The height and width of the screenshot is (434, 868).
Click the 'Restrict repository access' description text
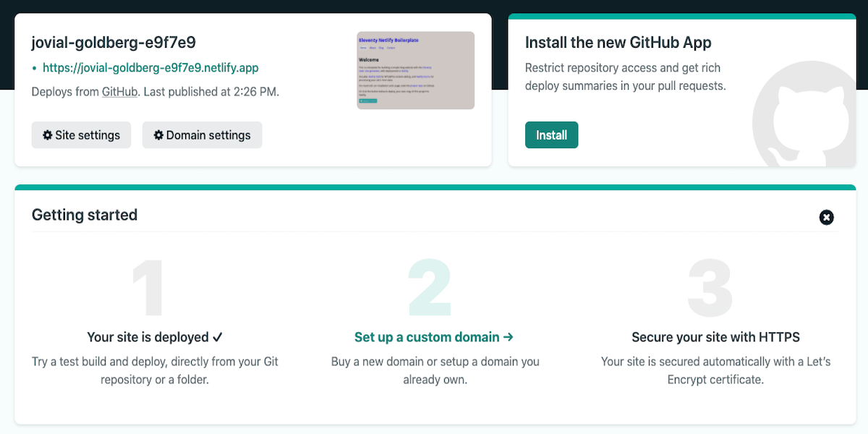(625, 77)
